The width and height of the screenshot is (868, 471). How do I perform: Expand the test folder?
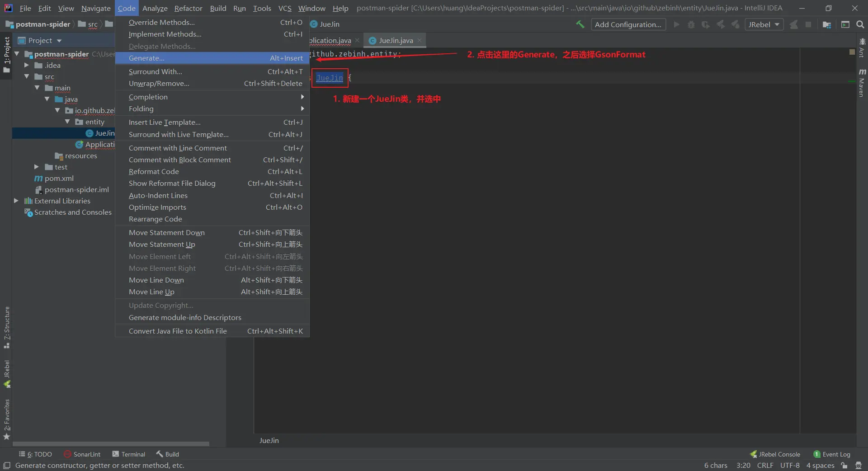point(37,167)
